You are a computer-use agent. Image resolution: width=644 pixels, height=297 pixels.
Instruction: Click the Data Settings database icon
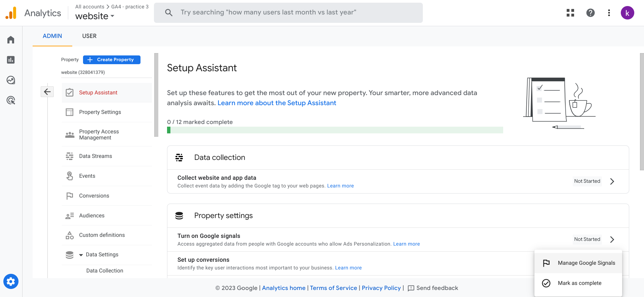tap(70, 255)
